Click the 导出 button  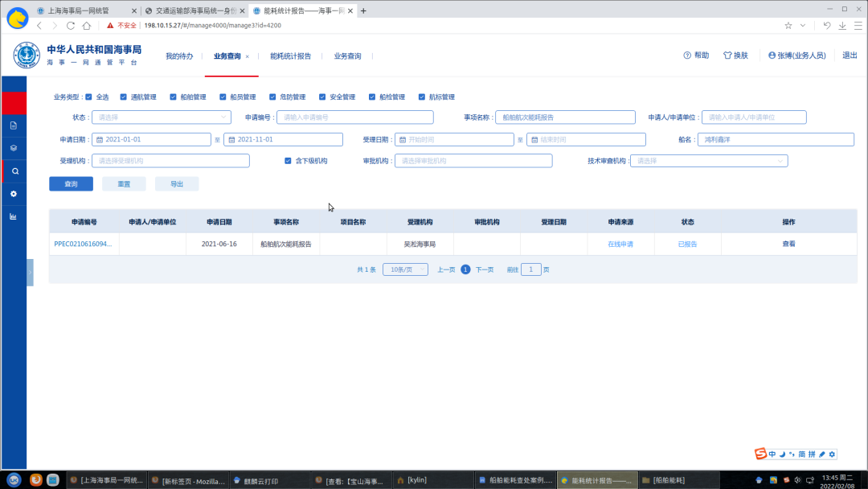[177, 184]
